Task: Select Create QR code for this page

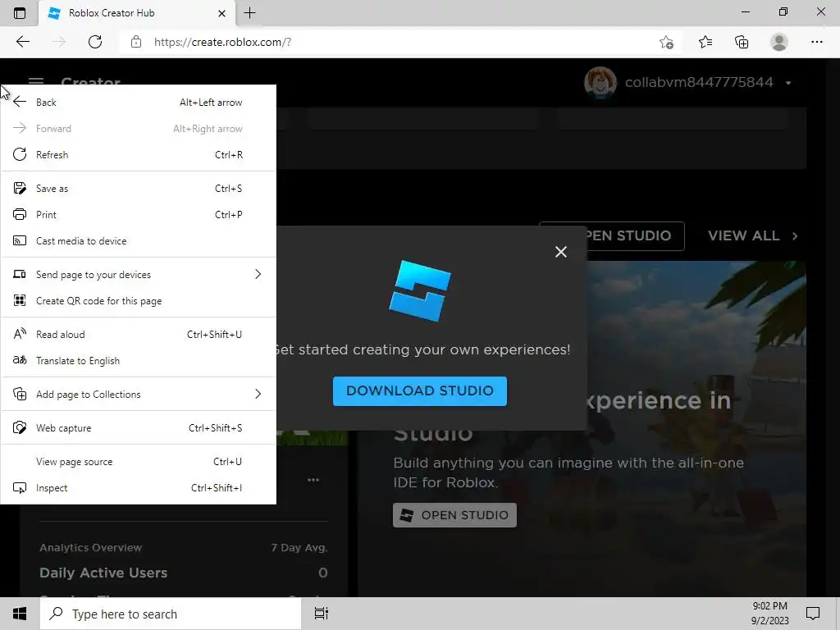Action: click(138, 301)
